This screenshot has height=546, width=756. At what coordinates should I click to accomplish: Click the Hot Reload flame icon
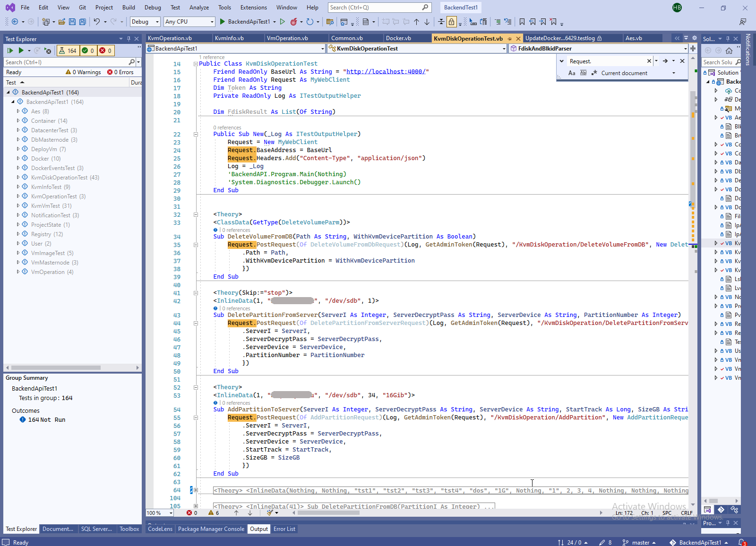click(294, 22)
